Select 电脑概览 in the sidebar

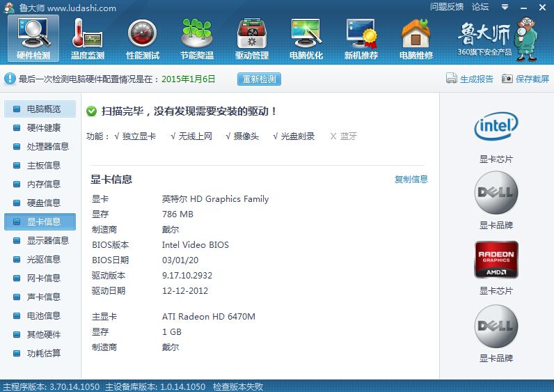40,109
